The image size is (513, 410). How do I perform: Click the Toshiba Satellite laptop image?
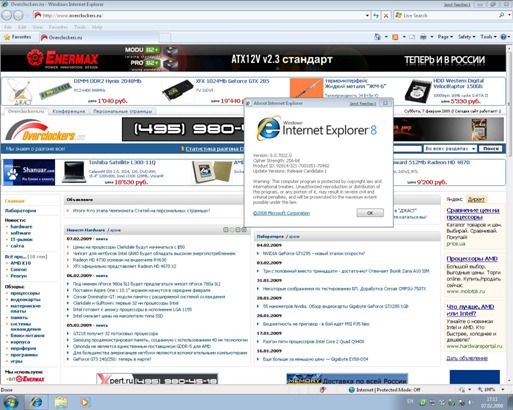coord(74,172)
